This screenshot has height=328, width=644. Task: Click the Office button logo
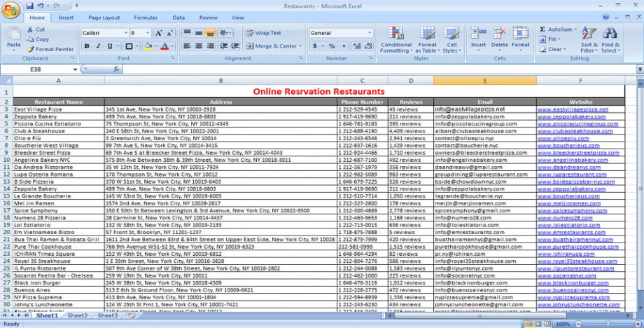[10, 8]
